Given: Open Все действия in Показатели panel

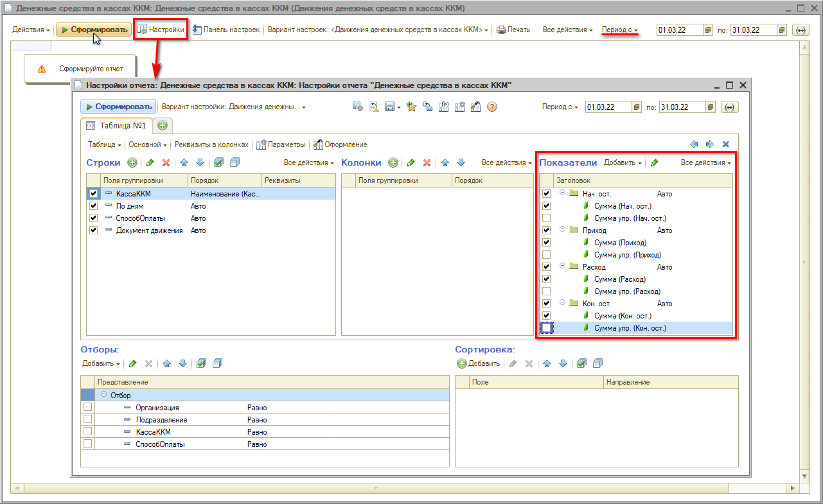Looking at the screenshot, I should (x=705, y=163).
